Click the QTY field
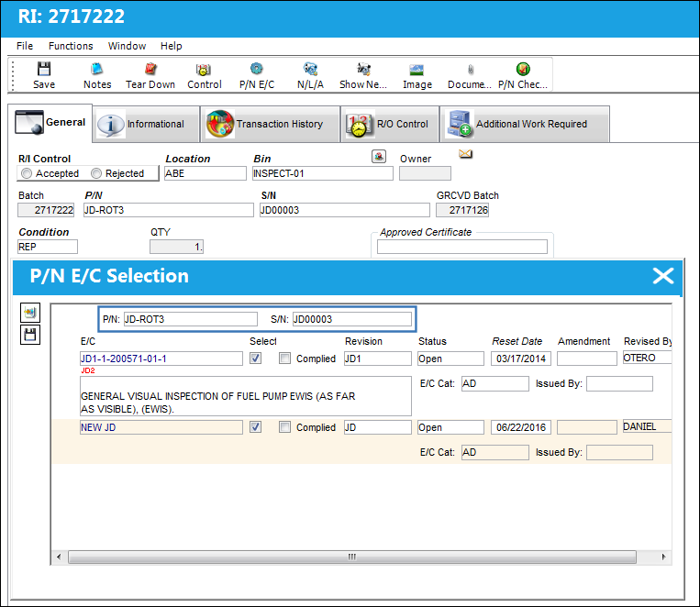 [x=177, y=247]
